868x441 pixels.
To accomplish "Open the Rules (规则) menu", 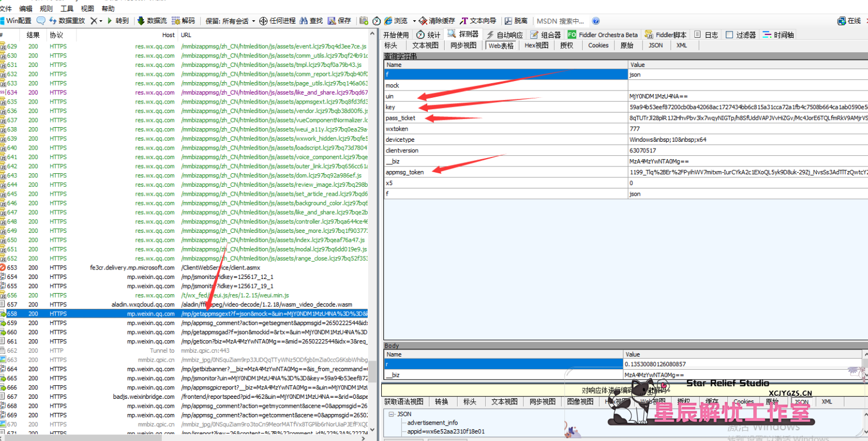I will coord(46,9).
